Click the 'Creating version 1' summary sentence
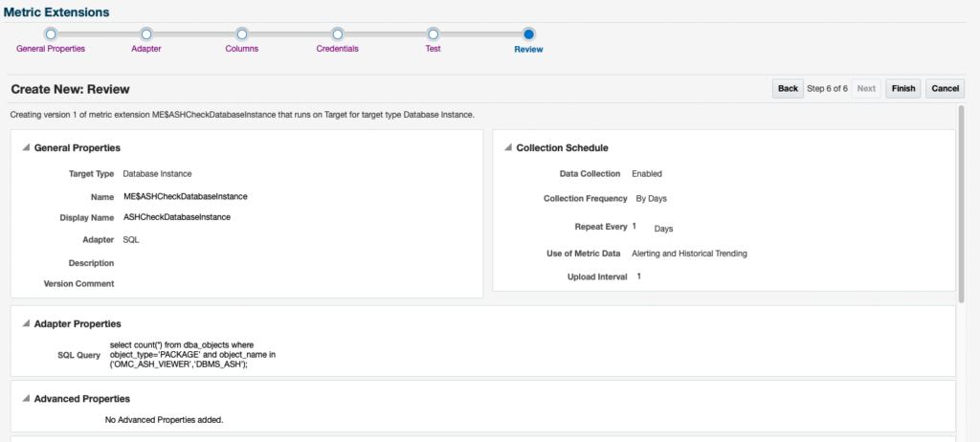 [243, 115]
